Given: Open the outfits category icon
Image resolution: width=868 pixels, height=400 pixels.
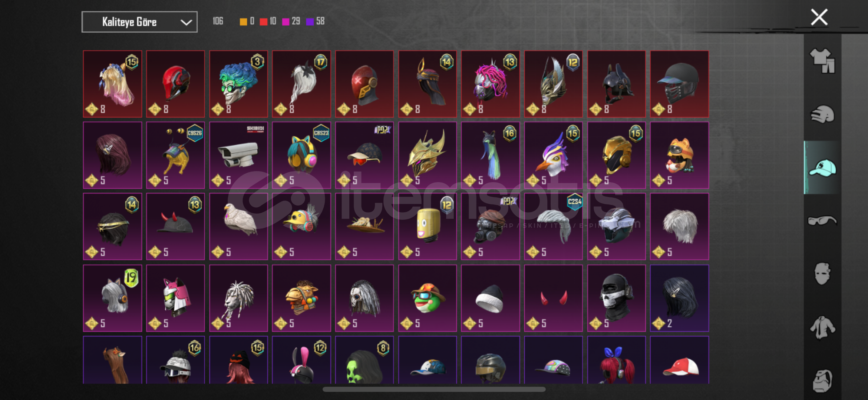Looking at the screenshot, I should click(x=822, y=61).
